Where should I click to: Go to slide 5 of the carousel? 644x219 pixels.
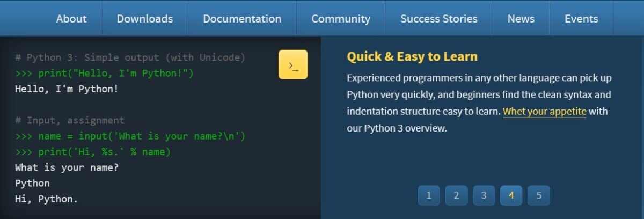click(538, 195)
